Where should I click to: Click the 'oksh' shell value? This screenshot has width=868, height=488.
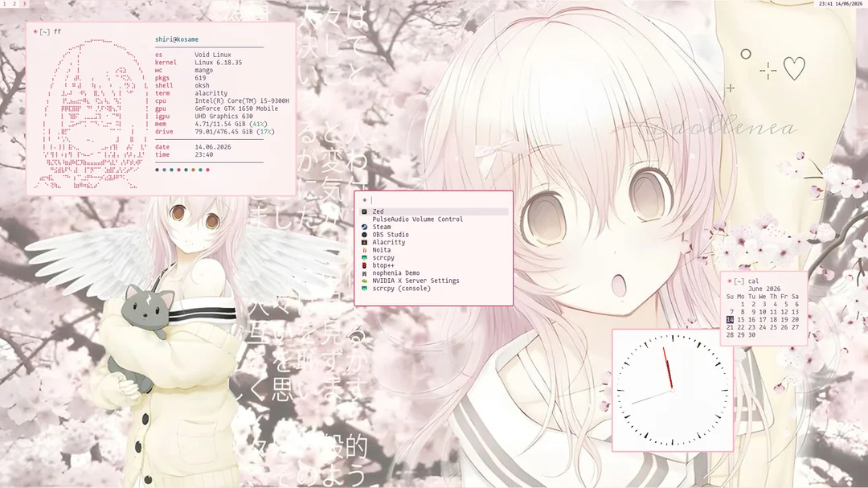pos(202,86)
